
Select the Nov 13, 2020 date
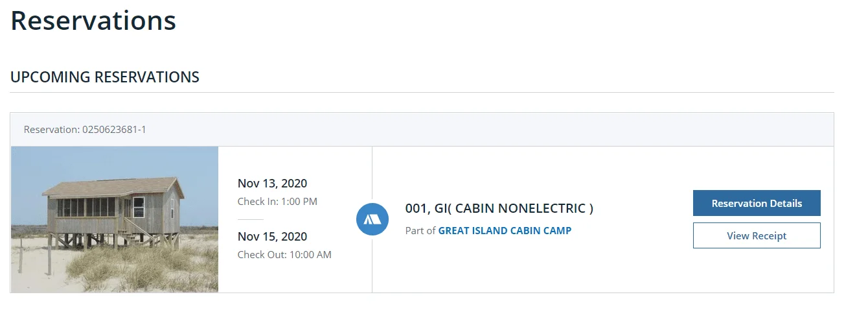pos(272,183)
